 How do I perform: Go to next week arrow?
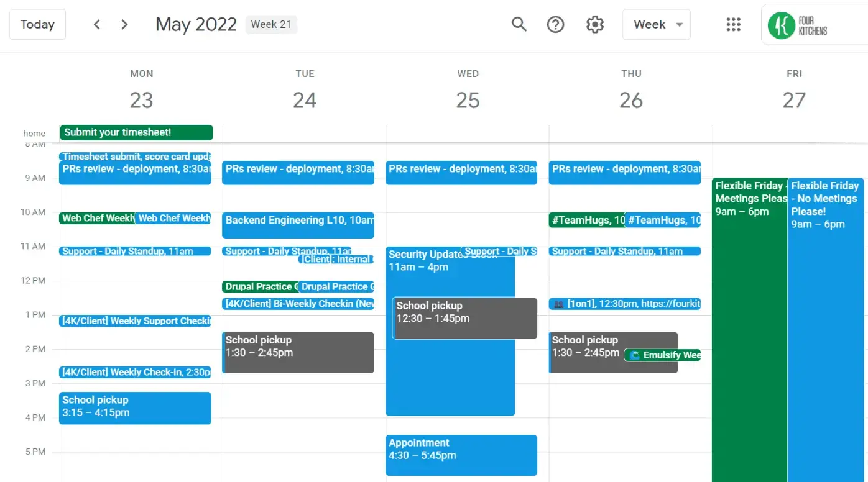[124, 25]
